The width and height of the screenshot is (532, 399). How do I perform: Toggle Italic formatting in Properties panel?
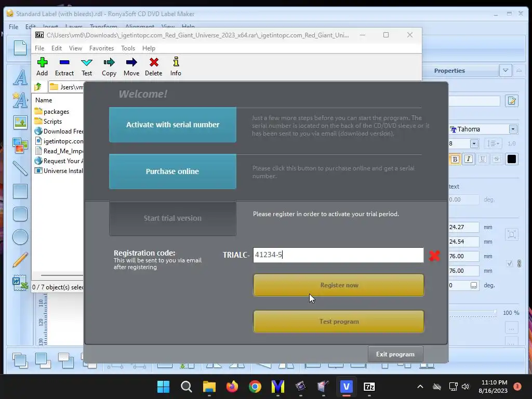469,159
